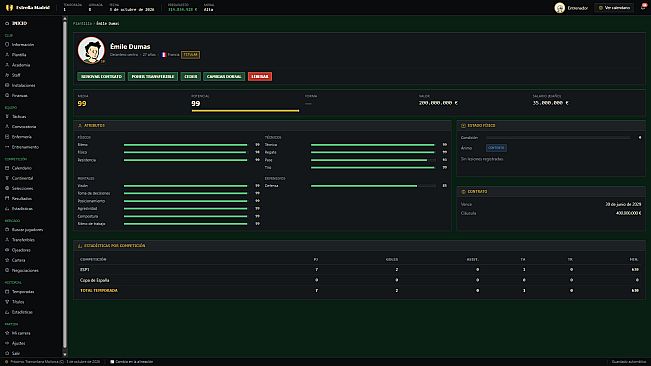Viewport: 651px width, 366px height.
Task: Click the Continental trophy icon
Action: point(7,178)
